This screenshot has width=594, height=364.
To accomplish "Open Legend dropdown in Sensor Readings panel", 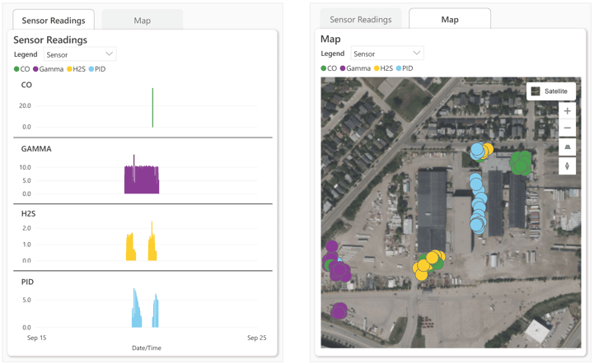I will 80,54.
